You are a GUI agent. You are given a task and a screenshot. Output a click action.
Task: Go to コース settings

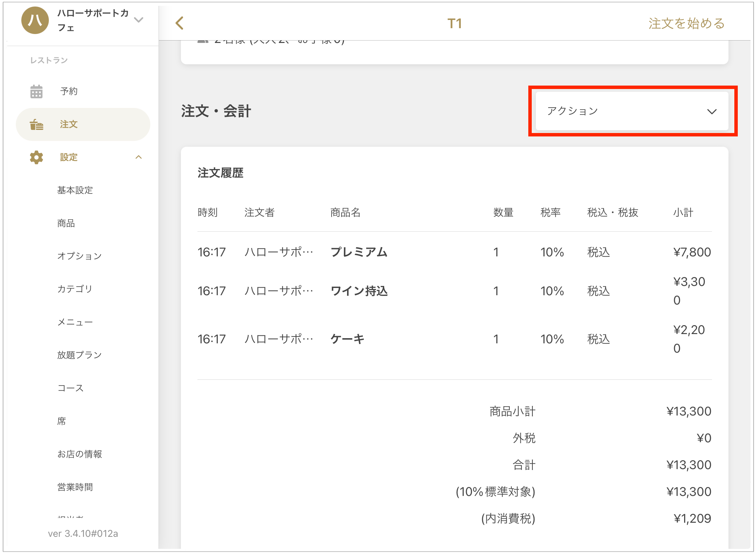tap(71, 388)
